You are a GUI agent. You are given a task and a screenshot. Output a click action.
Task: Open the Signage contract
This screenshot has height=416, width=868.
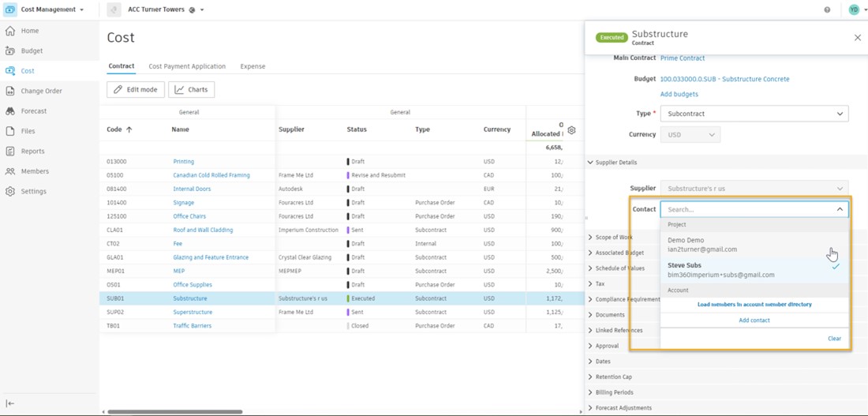pos(184,203)
